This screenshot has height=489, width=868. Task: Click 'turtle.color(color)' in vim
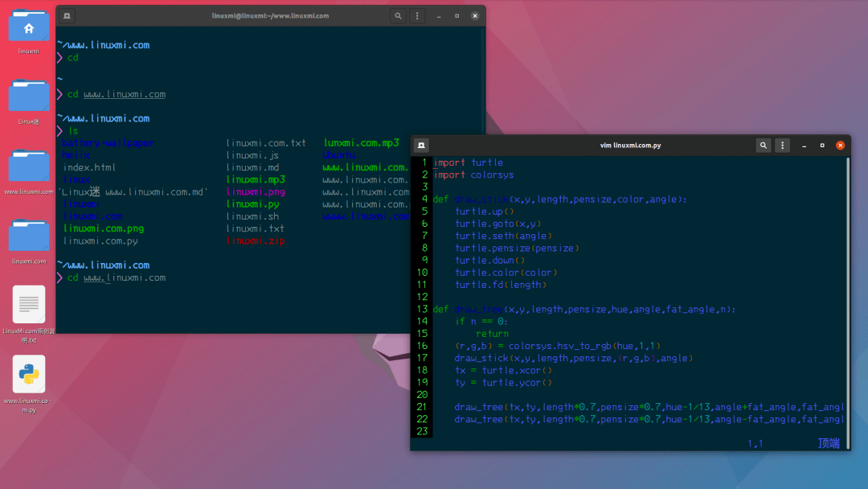(x=506, y=273)
